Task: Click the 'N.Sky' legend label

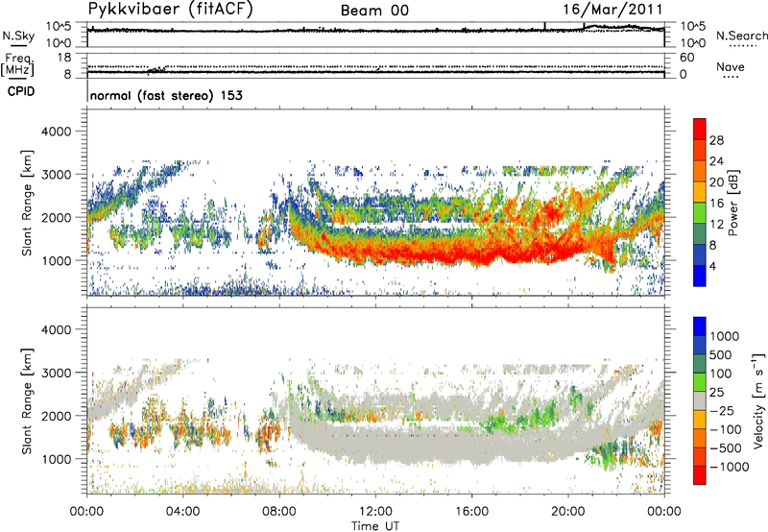Action: (x=18, y=36)
